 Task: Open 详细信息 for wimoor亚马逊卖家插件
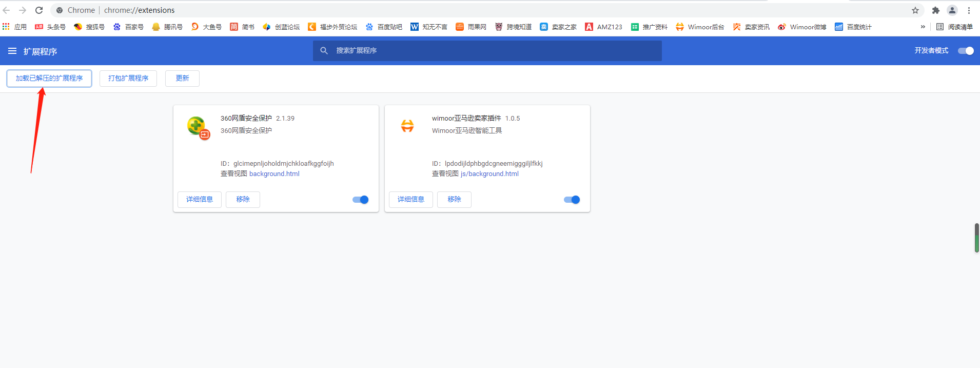411,200
